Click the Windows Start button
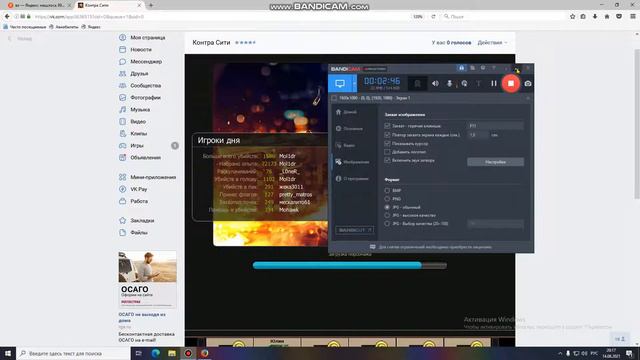This screenshot has height=360, width=640. (x=8, y=353)
